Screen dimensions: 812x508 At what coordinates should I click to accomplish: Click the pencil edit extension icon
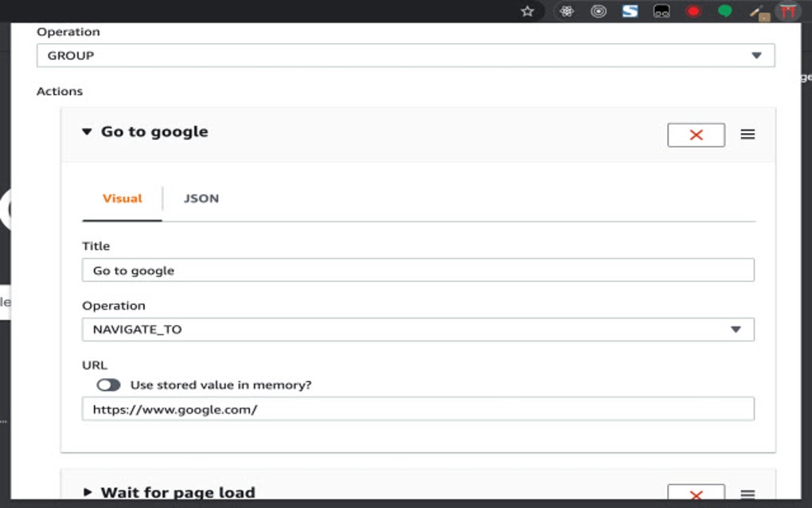(756, 11)
